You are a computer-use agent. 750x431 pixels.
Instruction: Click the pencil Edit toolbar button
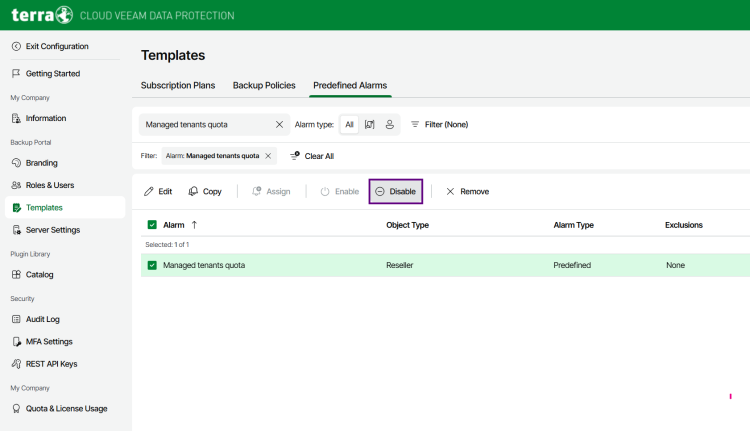pos(158,191)
